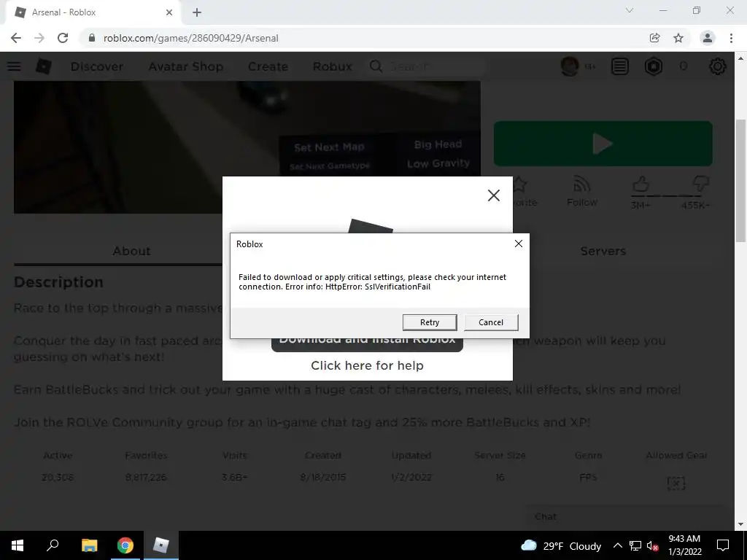
Task: Close the Arsenal - Roblox tab
Action: pos(169,13)
